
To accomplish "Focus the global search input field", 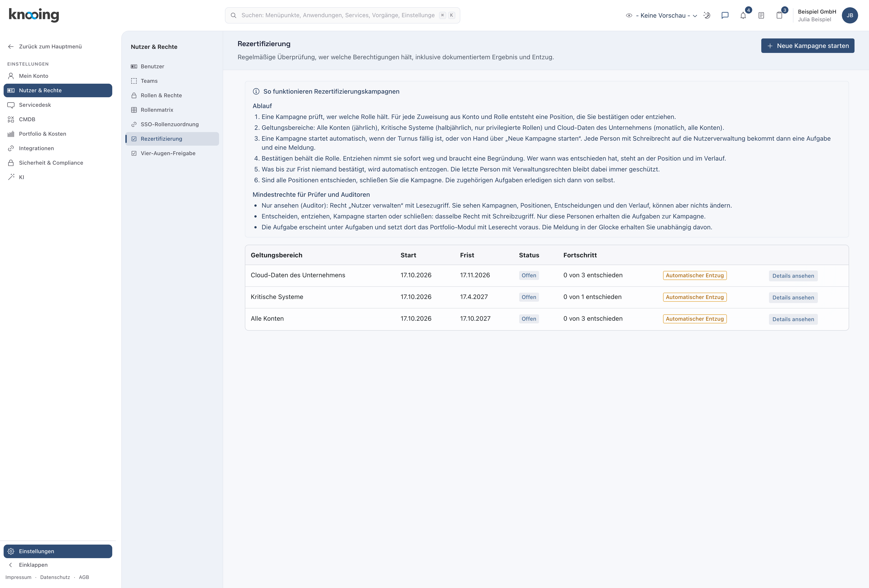I will (343, 15).
